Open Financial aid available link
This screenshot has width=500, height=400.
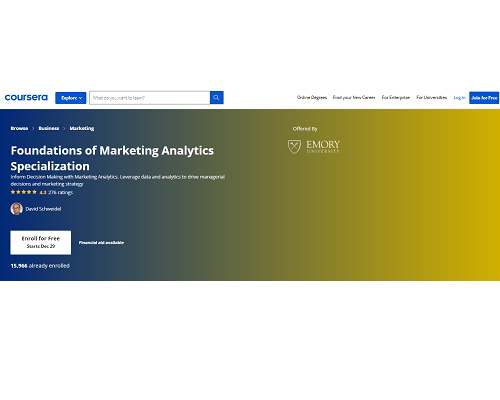click(101, 243)
